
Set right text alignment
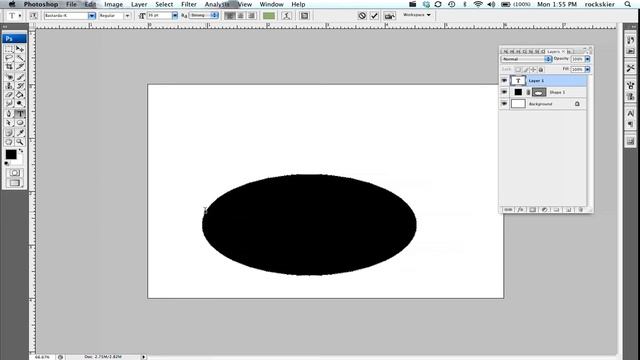pos(252,16)
